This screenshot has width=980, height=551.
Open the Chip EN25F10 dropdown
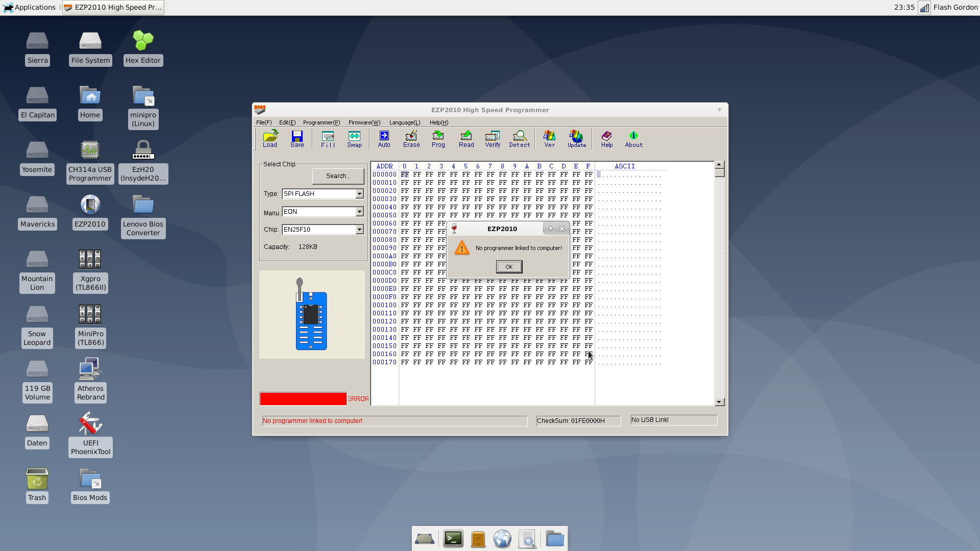pos(359,230)
